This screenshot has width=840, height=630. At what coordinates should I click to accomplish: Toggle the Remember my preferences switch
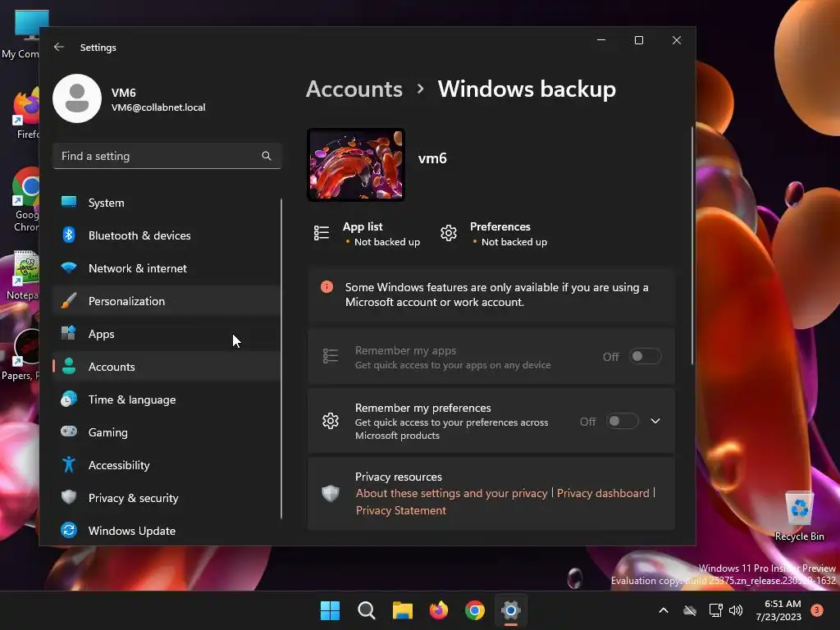point(623,421)
